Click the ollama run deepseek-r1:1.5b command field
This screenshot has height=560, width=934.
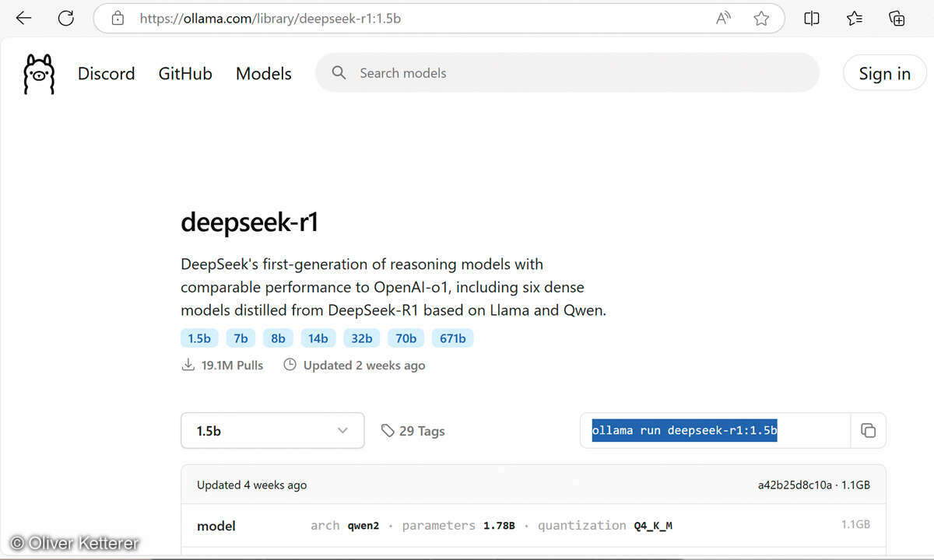(x=715, y=430)
